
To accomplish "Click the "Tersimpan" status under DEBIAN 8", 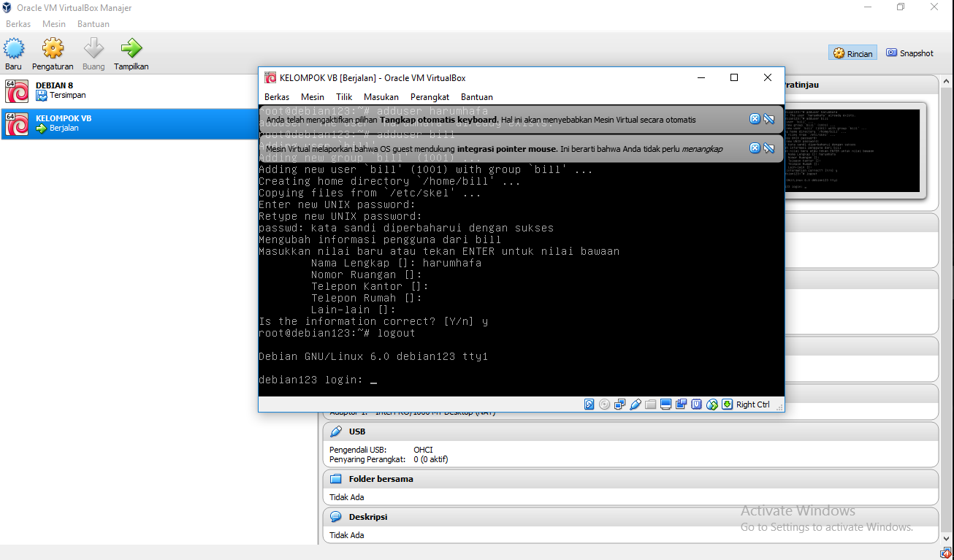I will pos(68,96).
